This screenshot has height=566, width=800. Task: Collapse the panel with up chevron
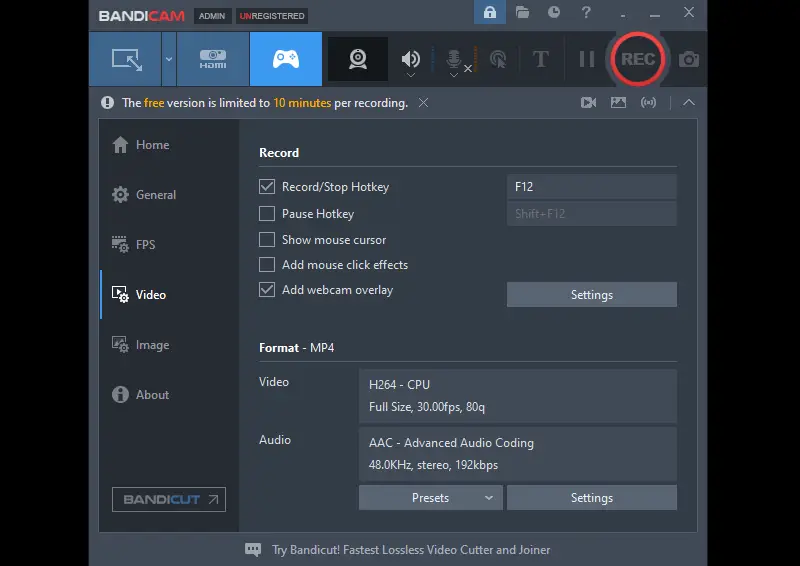689,102
